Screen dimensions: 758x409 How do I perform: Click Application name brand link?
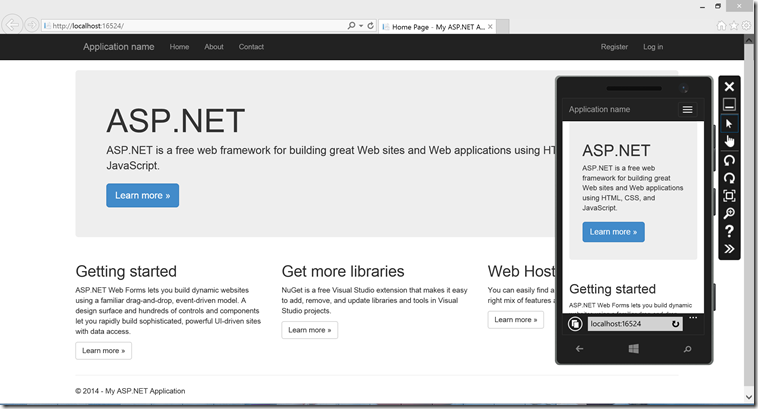click(x=118, y=47)
